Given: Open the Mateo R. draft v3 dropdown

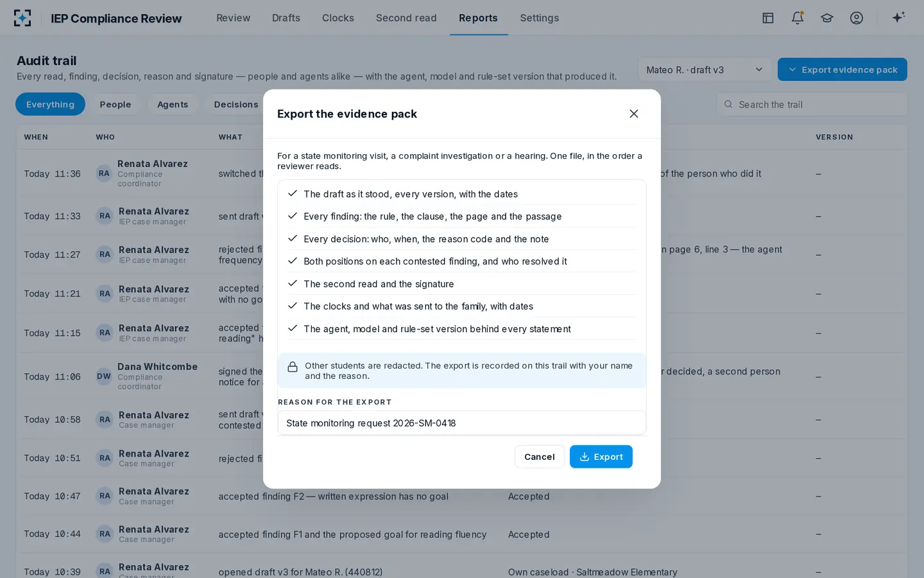Looking at the screenshot, I should coord(705,69).
